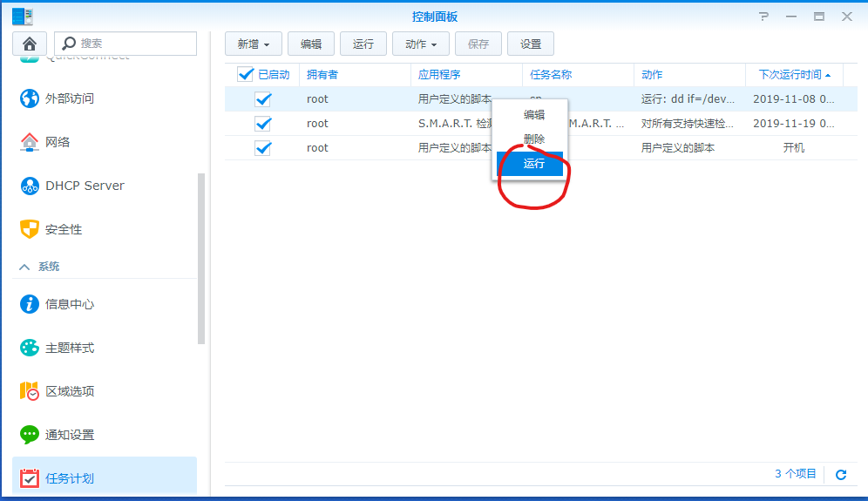Viewport: 868px width, 501px height.
Task: Open the DHCP Server icon
Action: (x=30, y=186)
